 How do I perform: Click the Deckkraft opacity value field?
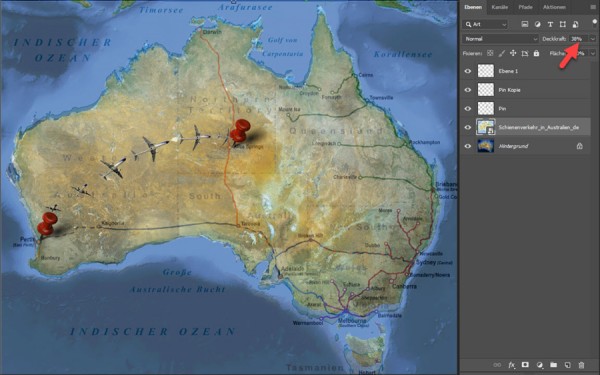pos(579,39)
